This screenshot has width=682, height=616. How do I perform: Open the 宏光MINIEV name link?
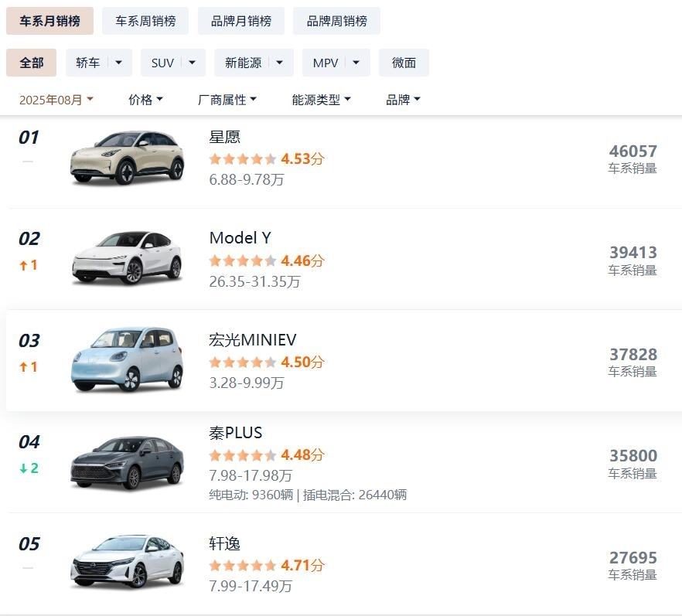pos(252,339)
